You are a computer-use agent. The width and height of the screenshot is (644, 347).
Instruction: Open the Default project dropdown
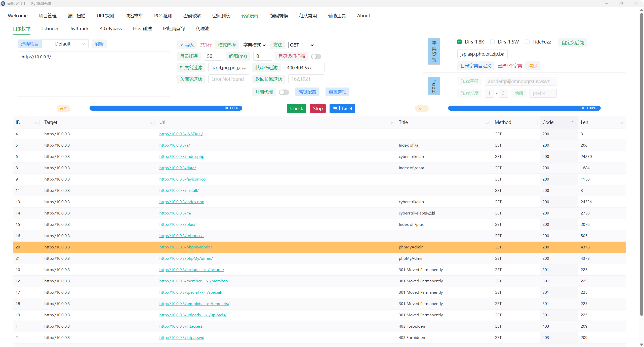65,44
